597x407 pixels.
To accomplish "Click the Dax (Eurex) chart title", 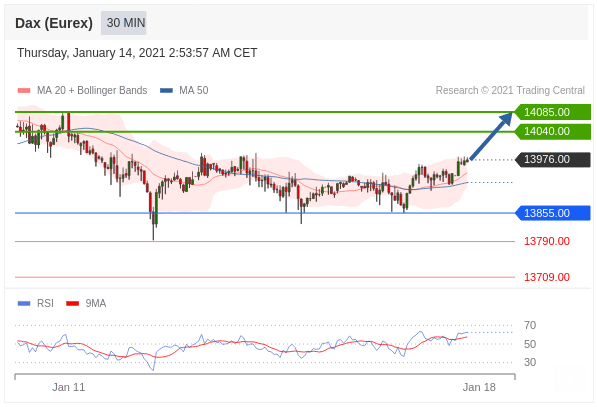I will (54, 23).
